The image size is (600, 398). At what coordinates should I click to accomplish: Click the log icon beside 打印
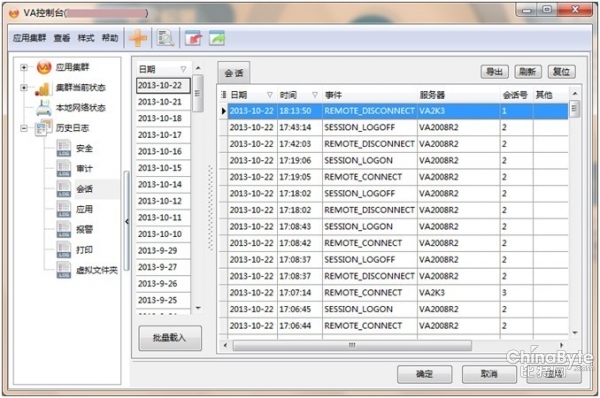click(x=64, y=250)
